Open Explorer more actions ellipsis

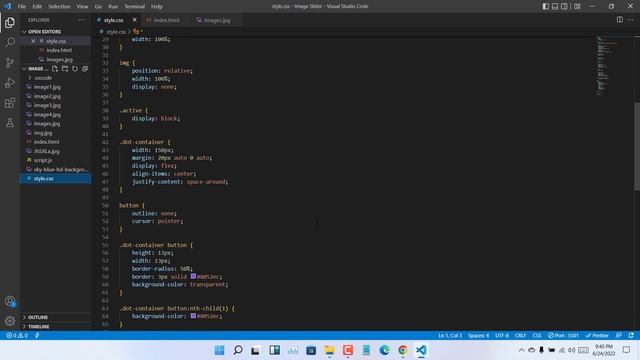click(81, 20)
